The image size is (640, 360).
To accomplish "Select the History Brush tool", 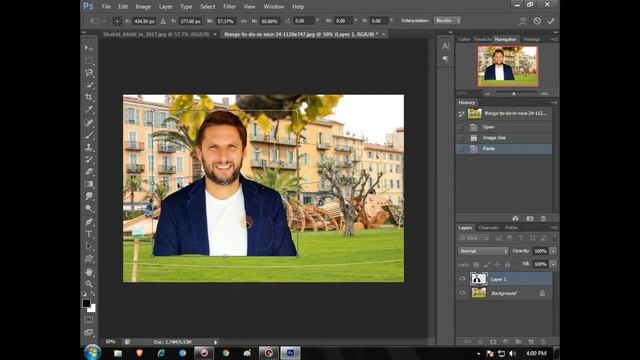I will tap(89, 159).
